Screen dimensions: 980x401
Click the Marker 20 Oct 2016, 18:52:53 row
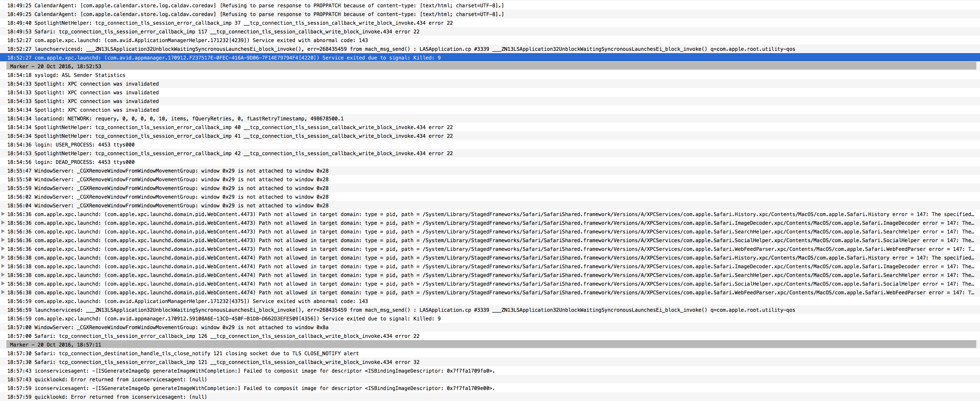pyautogui.click(x=56, y=67)
